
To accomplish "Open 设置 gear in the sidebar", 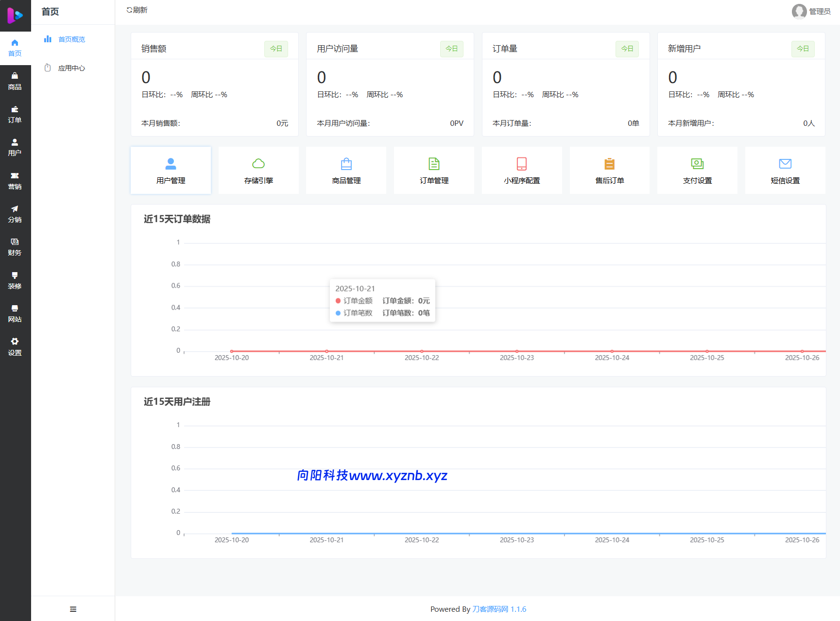I will click(x=15, y=346).
